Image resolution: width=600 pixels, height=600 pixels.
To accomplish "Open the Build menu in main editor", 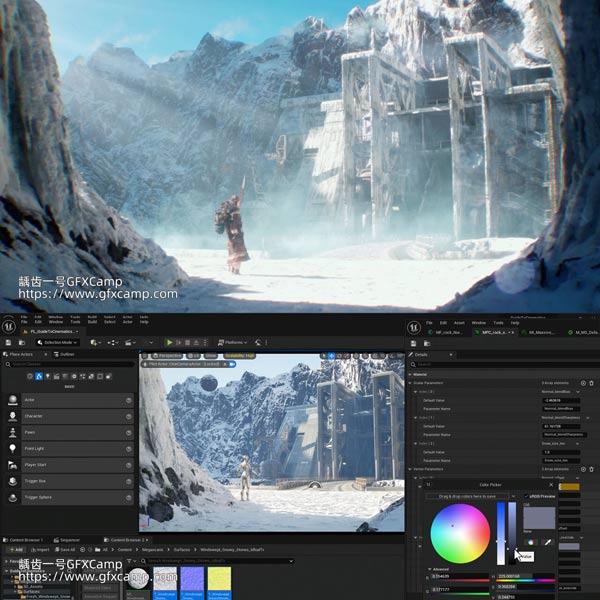I will (x=92, y=322).
